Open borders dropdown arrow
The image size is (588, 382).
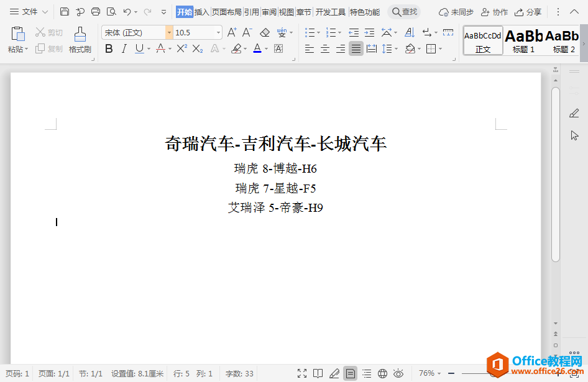click(x=440, y=48)
